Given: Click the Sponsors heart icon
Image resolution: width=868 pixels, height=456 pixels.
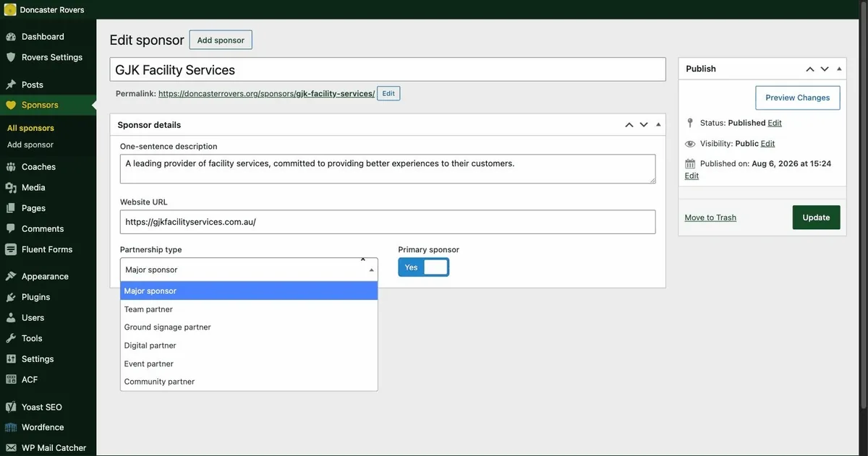Looking at the screenshot, I should click(11, 105).
